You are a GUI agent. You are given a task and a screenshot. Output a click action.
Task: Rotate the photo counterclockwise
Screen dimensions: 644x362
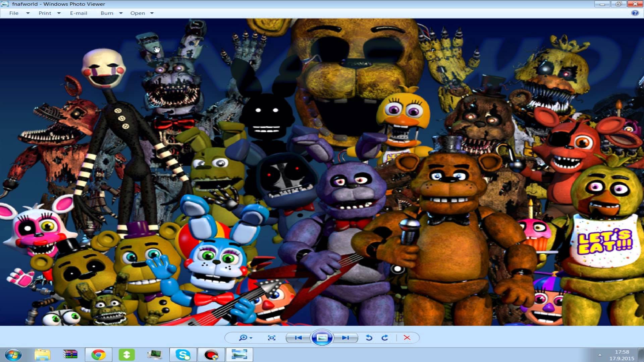tap(369, 338)
